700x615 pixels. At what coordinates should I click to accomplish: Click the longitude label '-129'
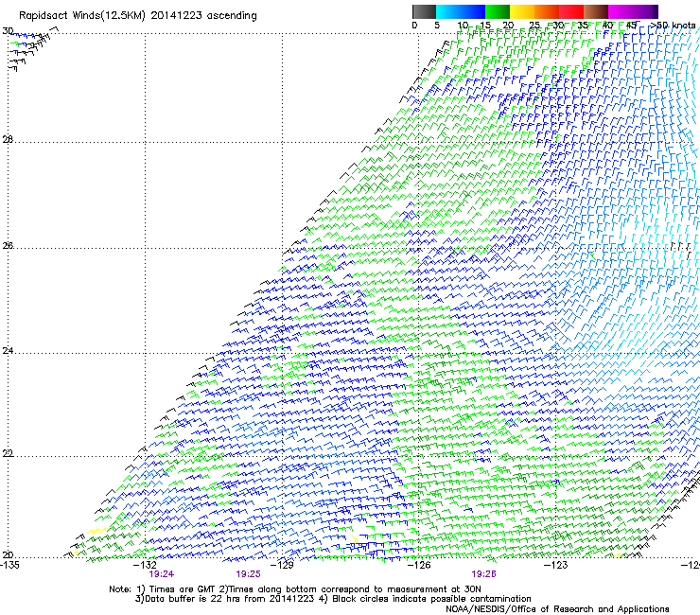(282, 565)
